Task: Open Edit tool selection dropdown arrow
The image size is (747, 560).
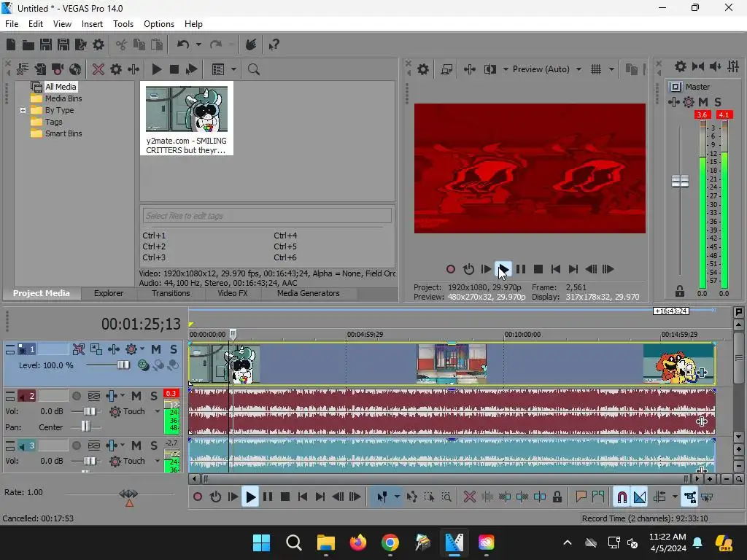Action: [x=397, y=497]
